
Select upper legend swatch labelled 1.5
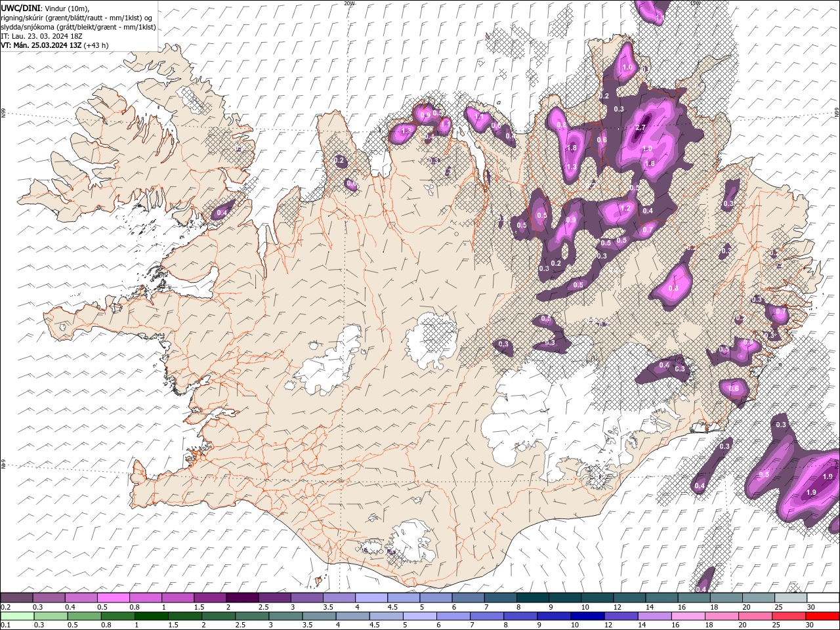pos(209,598)
